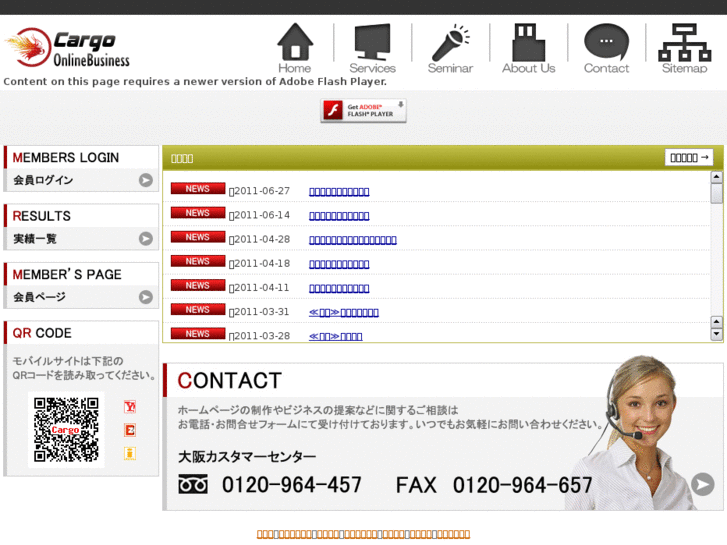
Task: Click the red E mobile icon
Action: [130, 430]
